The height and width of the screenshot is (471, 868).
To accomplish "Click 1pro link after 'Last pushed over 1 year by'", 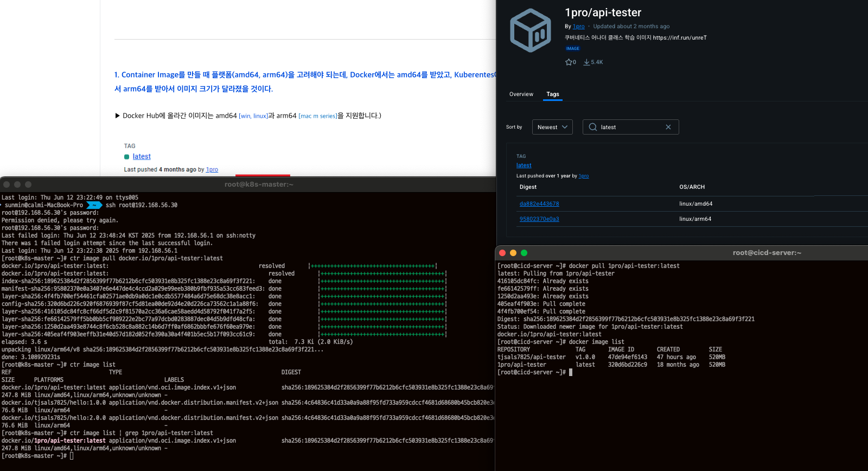I will 584,176.
